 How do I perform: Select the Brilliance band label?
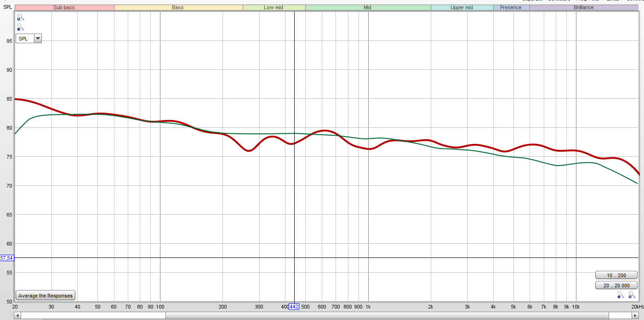(x=584, y=8)
